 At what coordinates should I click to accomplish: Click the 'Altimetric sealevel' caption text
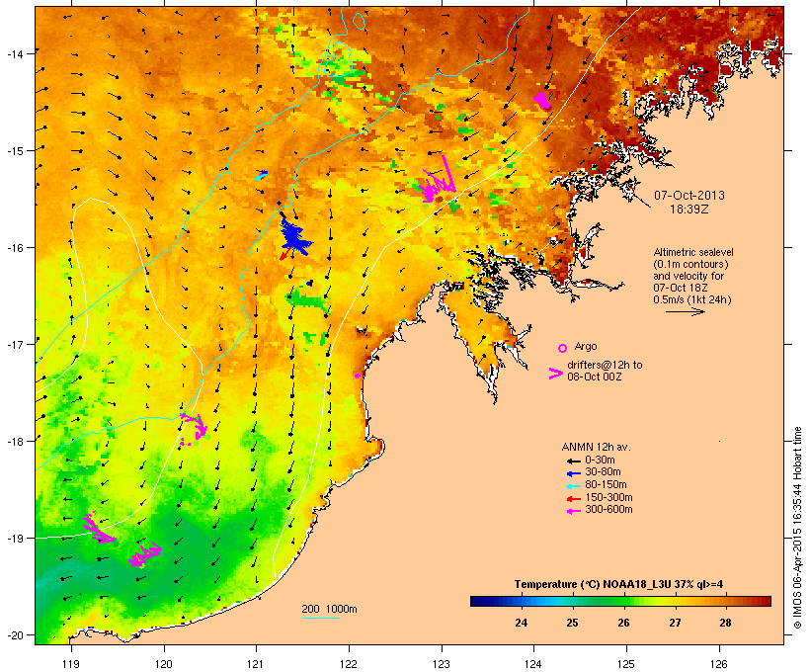click(x=693, y=252)
